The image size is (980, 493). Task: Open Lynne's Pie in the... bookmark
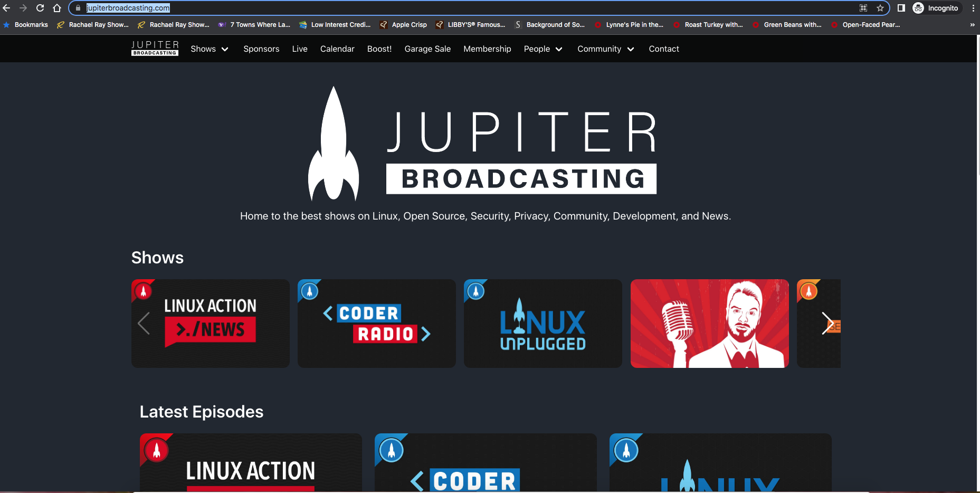pyautogui.click(x=629, y=25)
